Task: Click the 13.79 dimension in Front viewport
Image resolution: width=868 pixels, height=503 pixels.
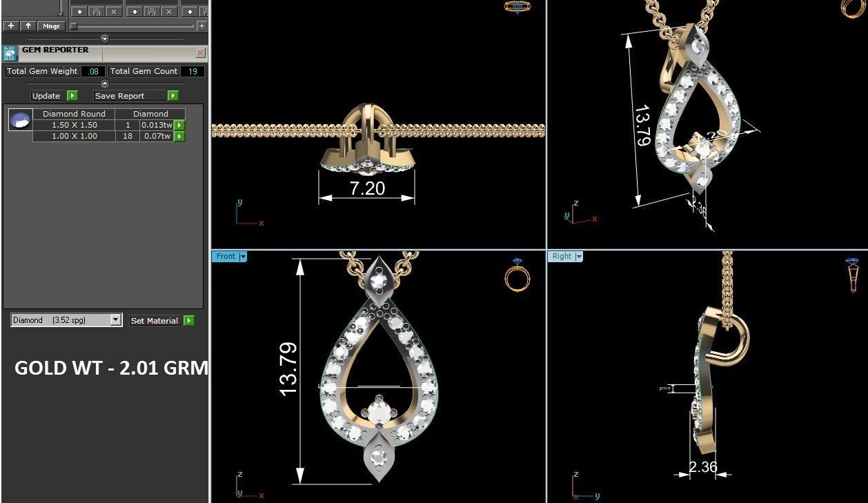Action: pyautogui.click(x=289, y=368)
